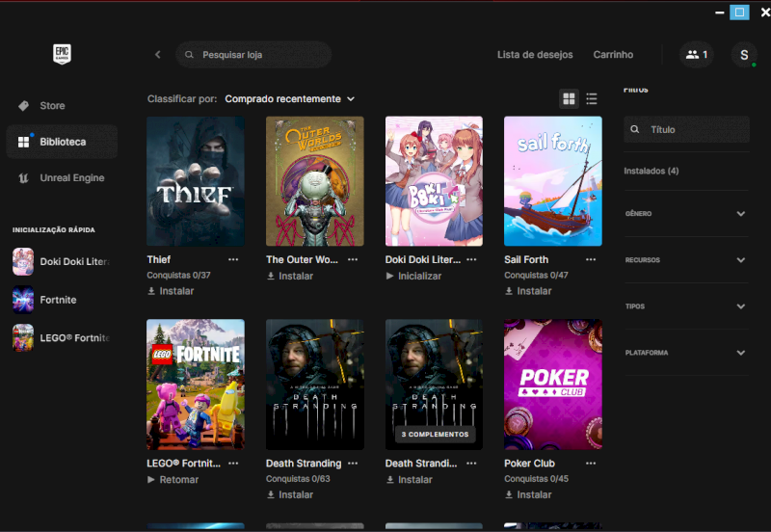Maximize the launcher window
The width and height of the screenshot is (771, 532).
(739, 13)
